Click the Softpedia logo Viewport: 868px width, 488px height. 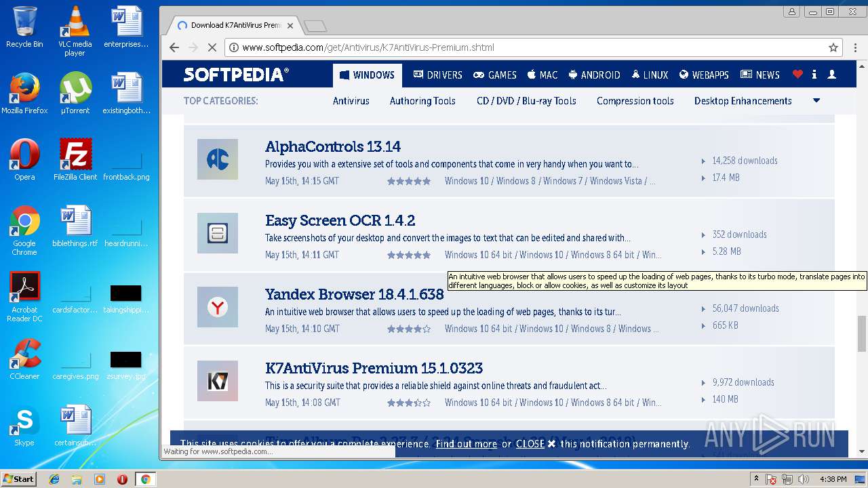click(237, 75)
